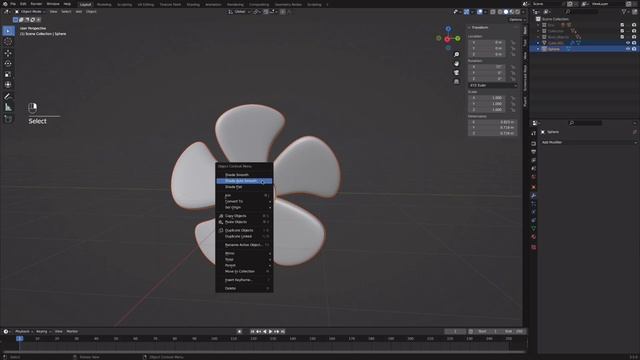
Task: Open the Material properties tab icon
Action: point(533,237)
